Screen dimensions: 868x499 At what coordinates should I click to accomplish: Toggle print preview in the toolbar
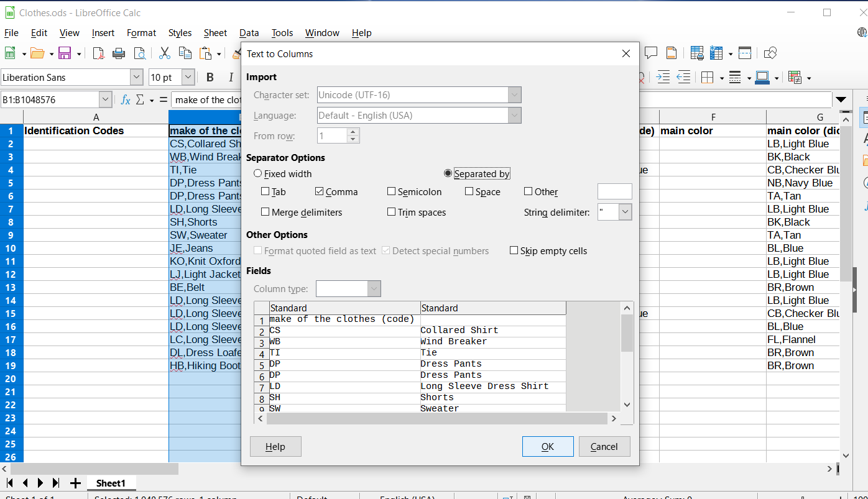click(x=139, y=53)
